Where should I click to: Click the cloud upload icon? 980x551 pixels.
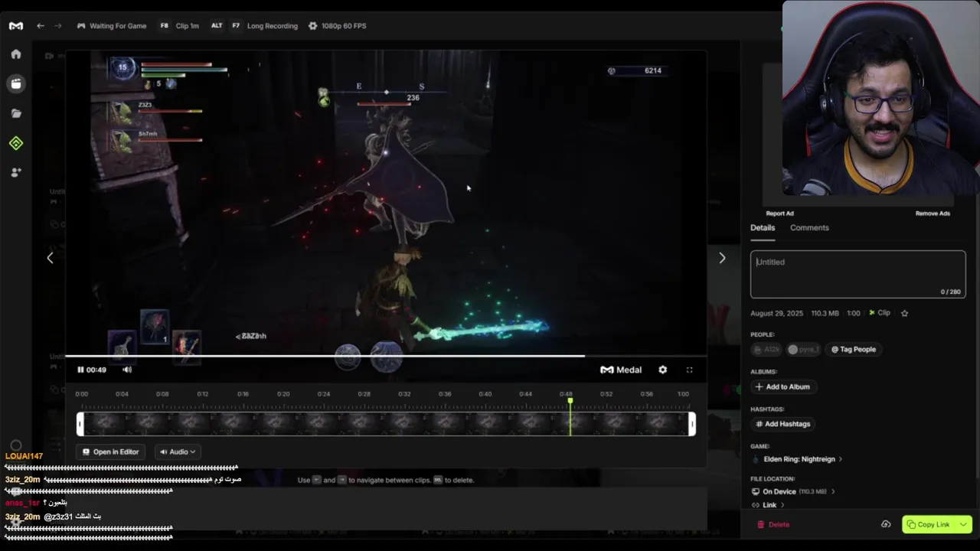[886, 524]
